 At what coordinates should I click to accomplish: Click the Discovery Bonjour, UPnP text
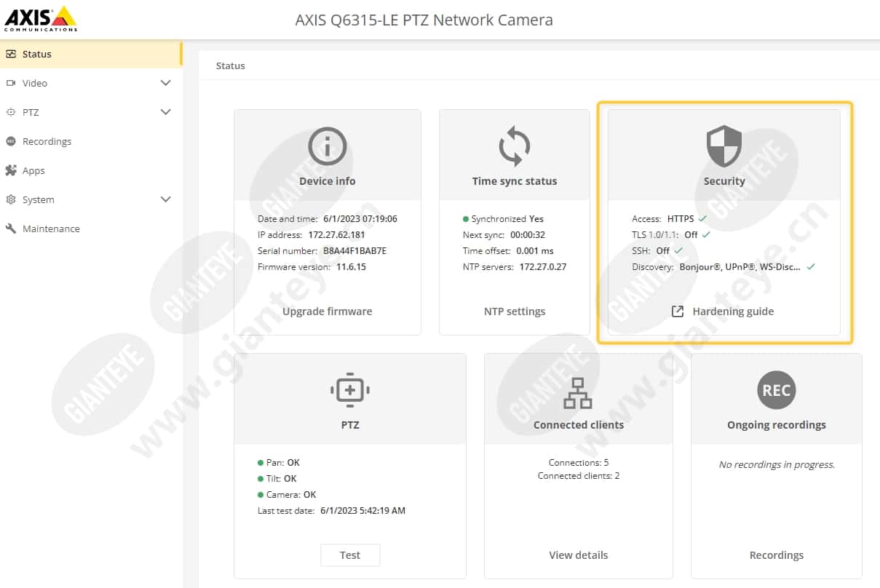(x=740, y=267)
